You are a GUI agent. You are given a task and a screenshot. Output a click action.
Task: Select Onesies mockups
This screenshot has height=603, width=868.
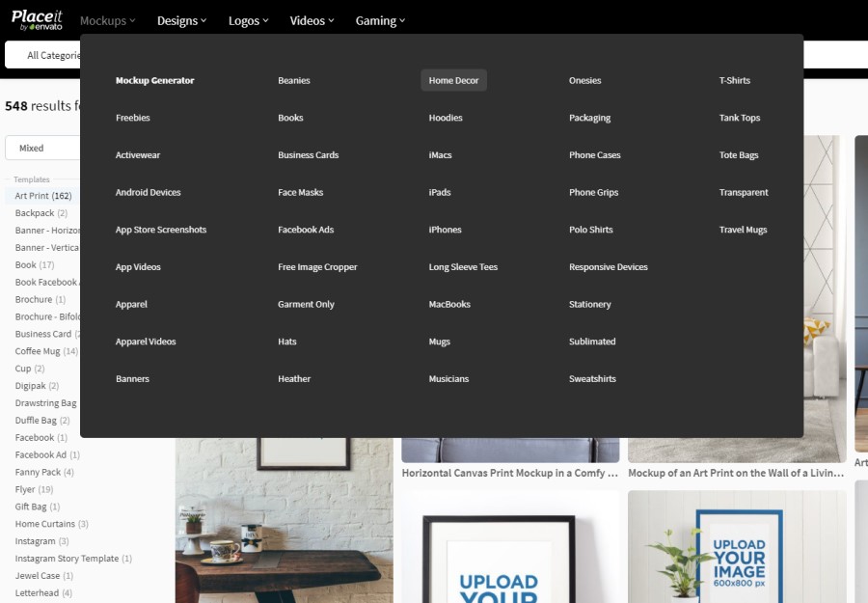[585, 80]
